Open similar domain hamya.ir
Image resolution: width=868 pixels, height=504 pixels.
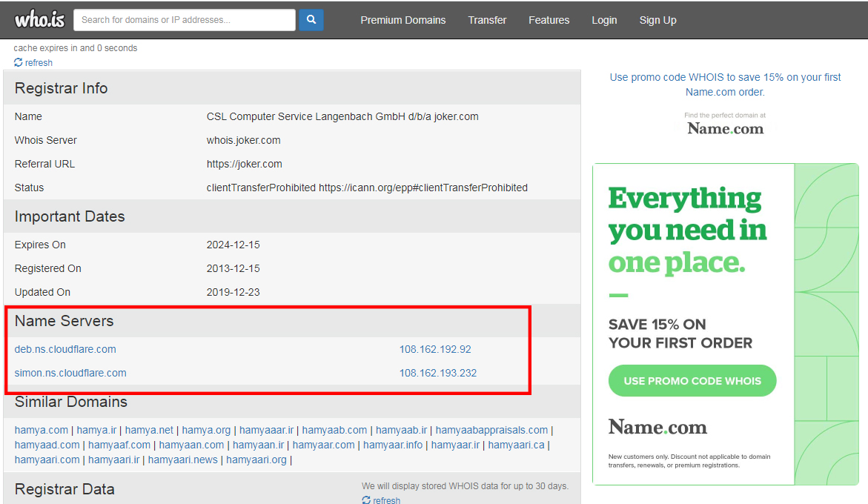(x=97, y=430)
